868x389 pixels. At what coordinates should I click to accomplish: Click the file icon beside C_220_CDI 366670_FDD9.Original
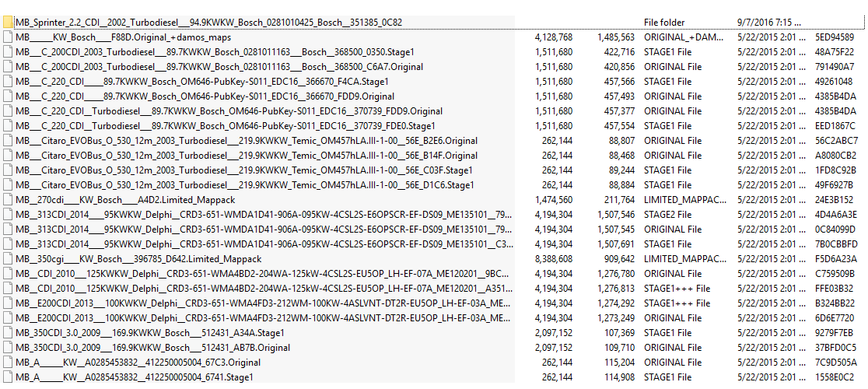pyautogui.click(x=7, y=96)
